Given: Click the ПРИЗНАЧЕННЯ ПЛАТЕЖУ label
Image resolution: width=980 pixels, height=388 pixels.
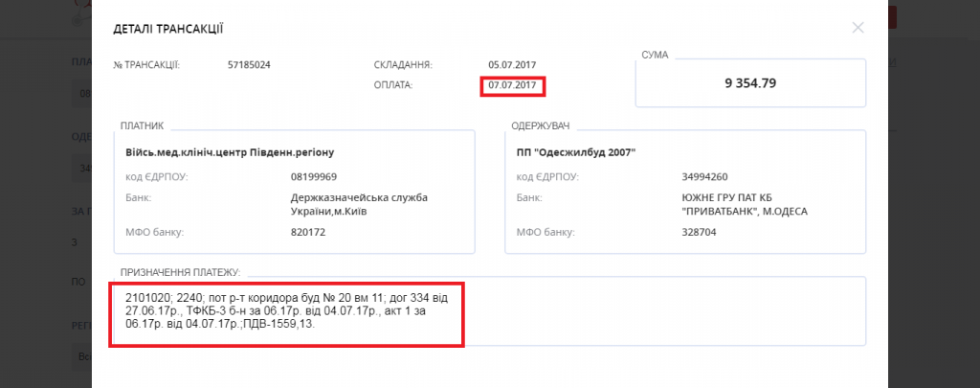Looking at the screenshot, I should (180, 272).
